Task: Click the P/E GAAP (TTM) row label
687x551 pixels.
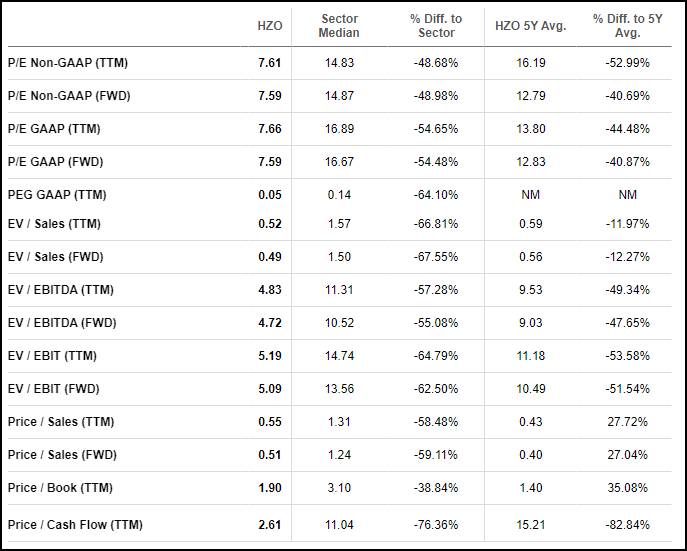Action: pyautogui.click(x=54, y=129)
